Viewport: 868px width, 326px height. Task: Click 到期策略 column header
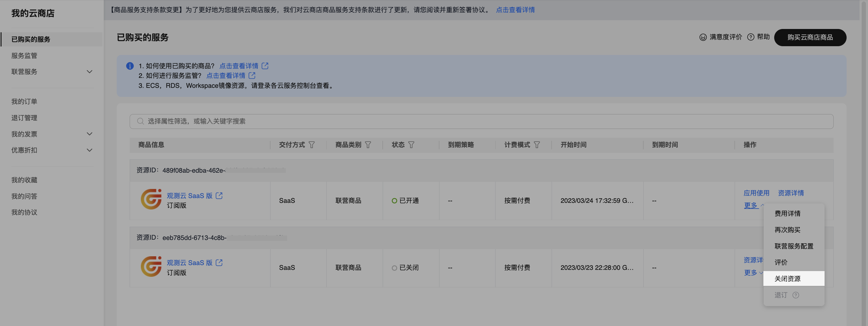pyautogui.click(x=461, y=145)
